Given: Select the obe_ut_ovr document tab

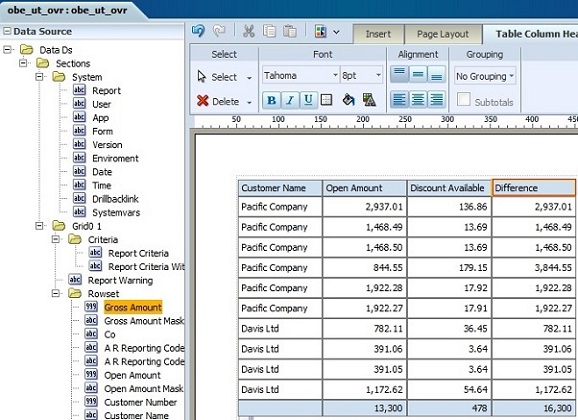Looking at the screenshot, I should pyautogui.click(x=67, y=10).
